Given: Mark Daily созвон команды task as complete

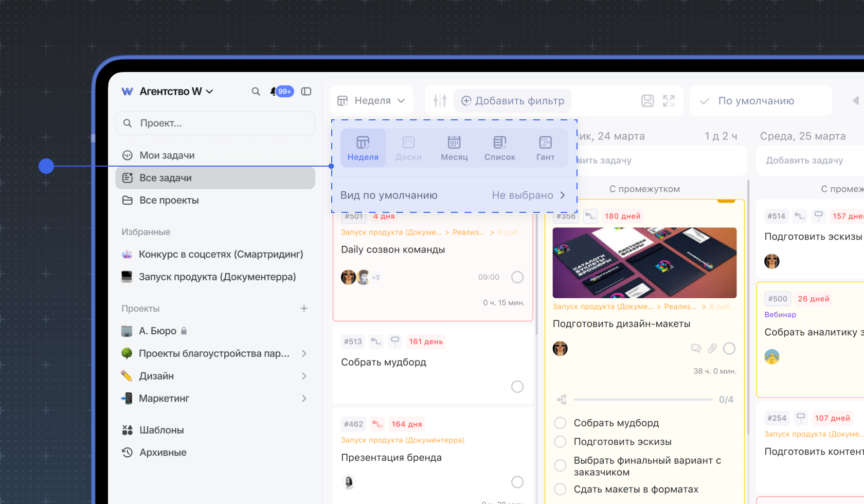Looking at the screenshot, I should tap(517, 277).
